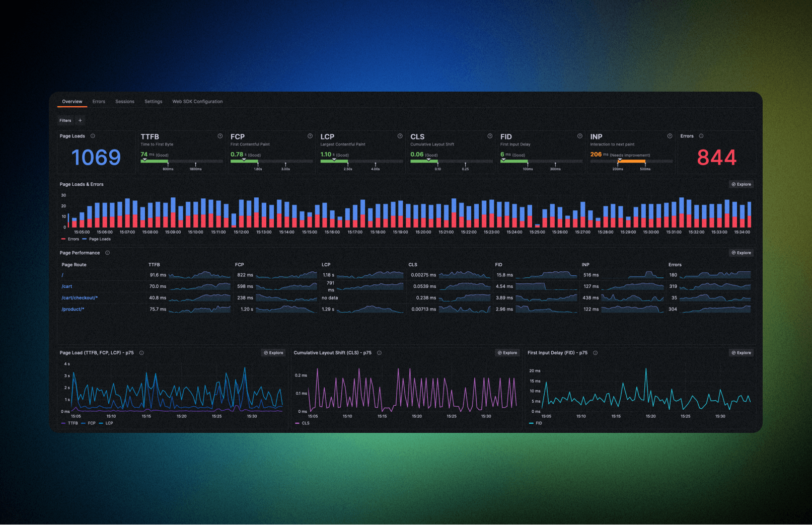This screenshot has height=525, width=812.
Task: Click info icon on LCP panel
Action: 400,136
